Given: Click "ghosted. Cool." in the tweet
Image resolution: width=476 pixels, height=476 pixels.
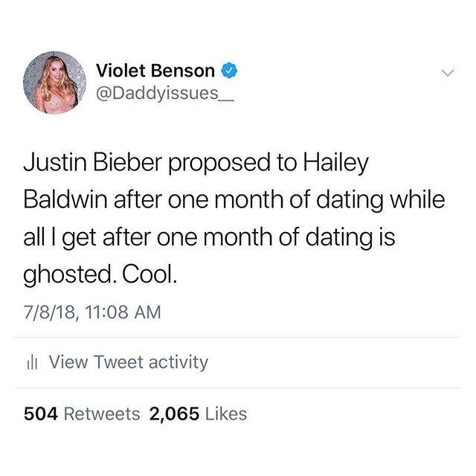Looking at the screenshot, I should [101, 275].
